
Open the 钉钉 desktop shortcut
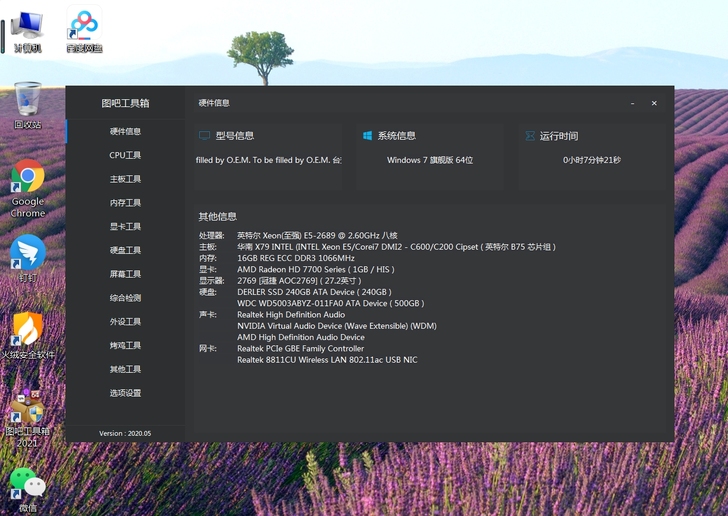point(28,259)
